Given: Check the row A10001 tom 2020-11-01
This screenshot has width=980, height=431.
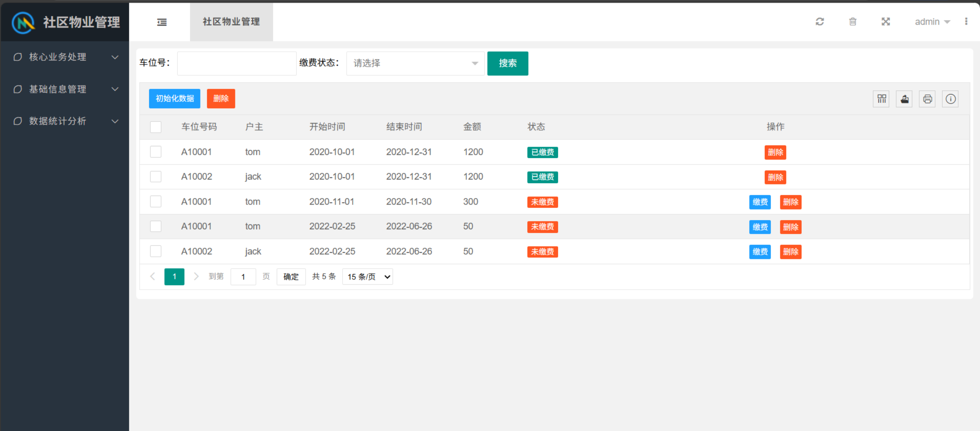Looking at the screenshot, I should pos(156,202).
